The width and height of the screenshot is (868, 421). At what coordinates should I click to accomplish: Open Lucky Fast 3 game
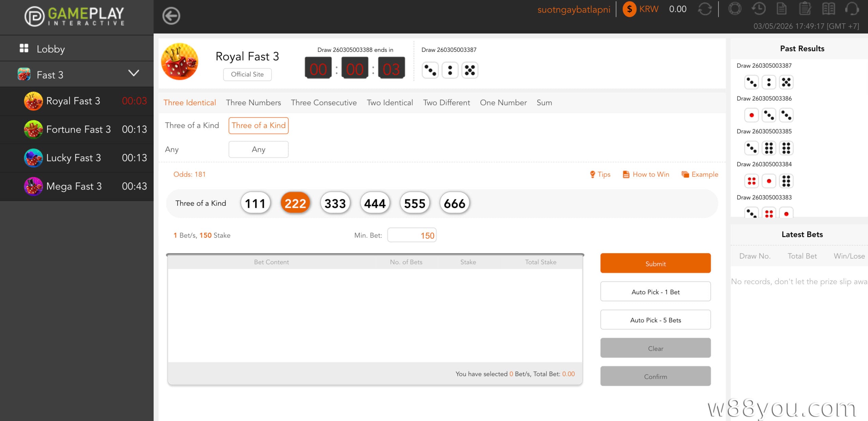pos(74,158)
